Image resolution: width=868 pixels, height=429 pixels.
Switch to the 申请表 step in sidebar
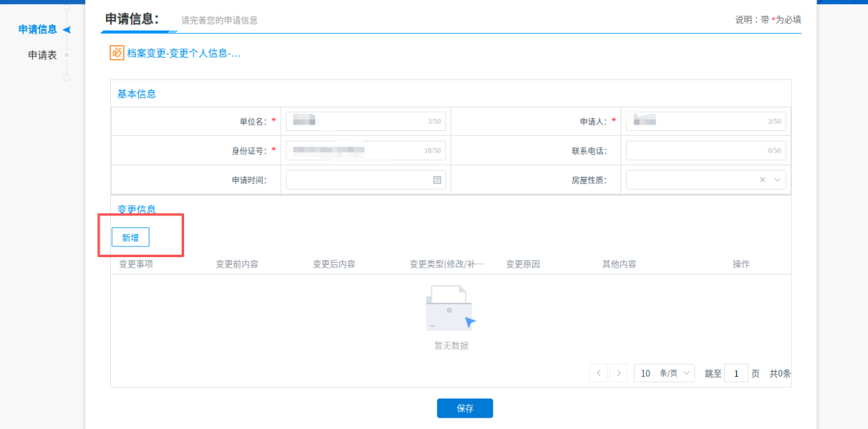pos(42,55)
